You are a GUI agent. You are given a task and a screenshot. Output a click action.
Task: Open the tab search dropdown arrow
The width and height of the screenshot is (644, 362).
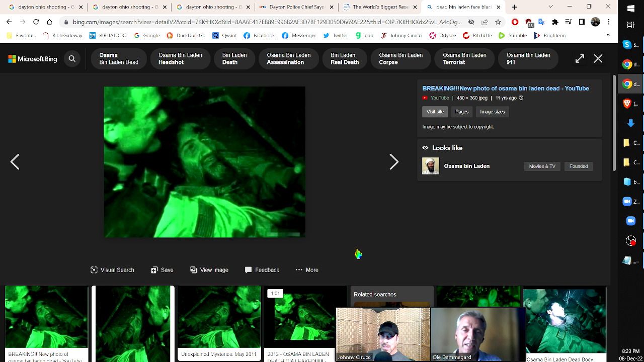(550, 7)
